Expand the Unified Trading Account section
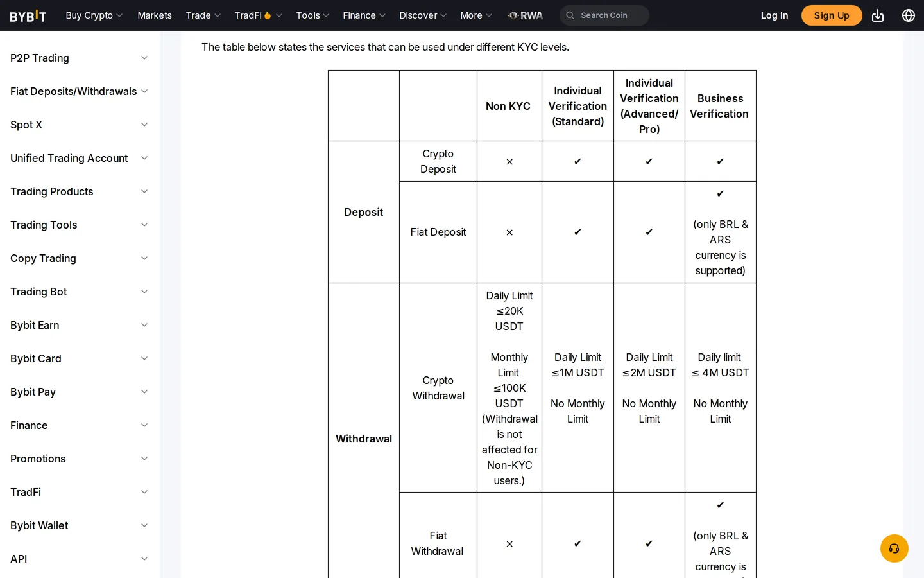The height and width of the screenshot is (578, 924). tap(80, 158)
